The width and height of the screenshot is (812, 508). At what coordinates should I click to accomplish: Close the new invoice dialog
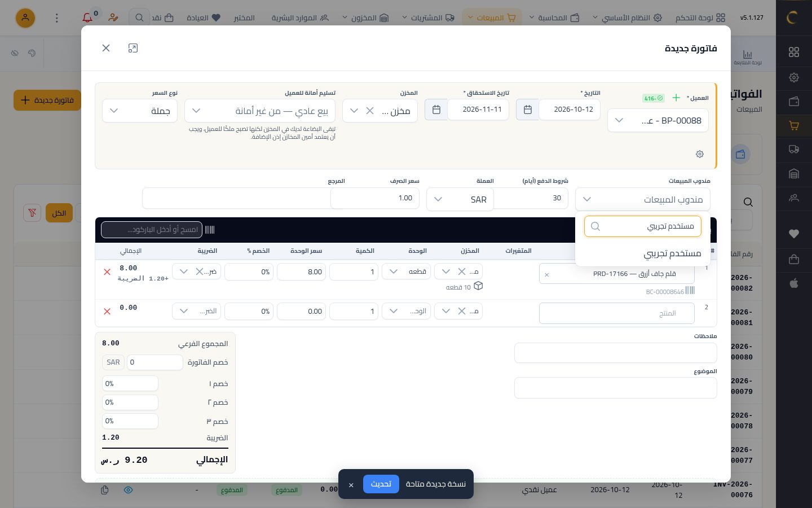tap(106, 48)
